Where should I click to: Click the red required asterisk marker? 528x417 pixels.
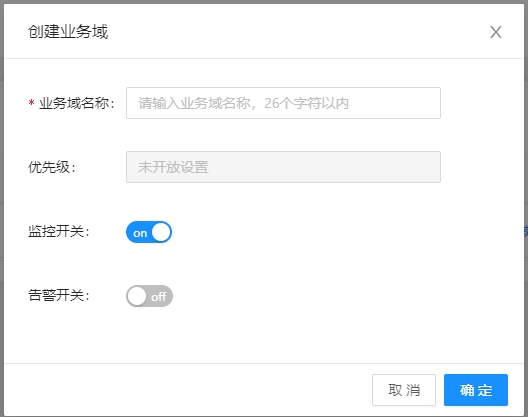click(31, 103)
